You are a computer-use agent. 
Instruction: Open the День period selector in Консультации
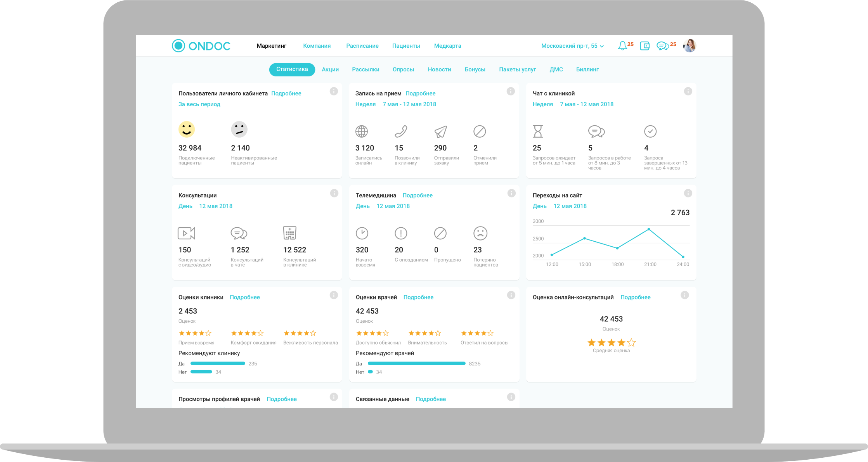(x=185, y=206)
